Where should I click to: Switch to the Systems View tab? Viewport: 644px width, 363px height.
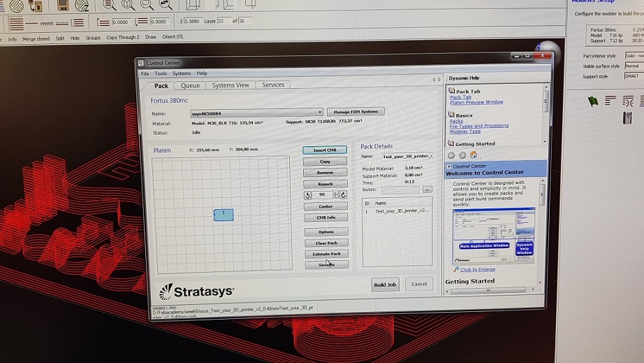(x=230, y=85)
